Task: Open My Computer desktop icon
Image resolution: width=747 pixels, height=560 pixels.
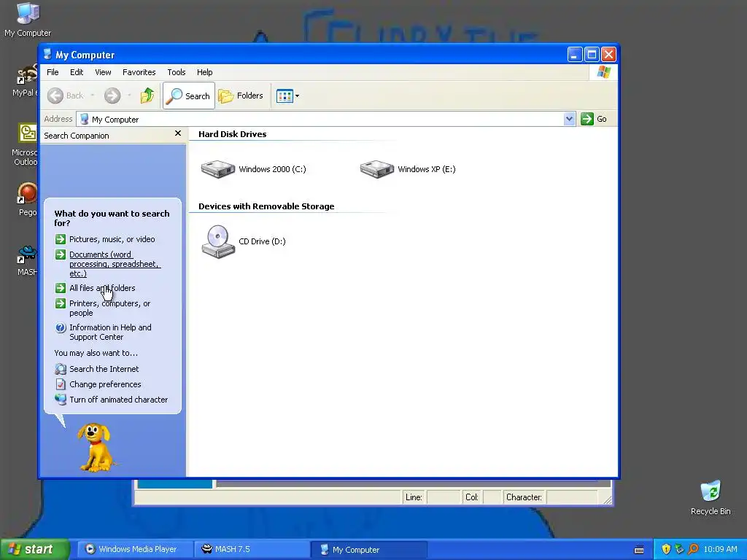Action: point(28,20)
